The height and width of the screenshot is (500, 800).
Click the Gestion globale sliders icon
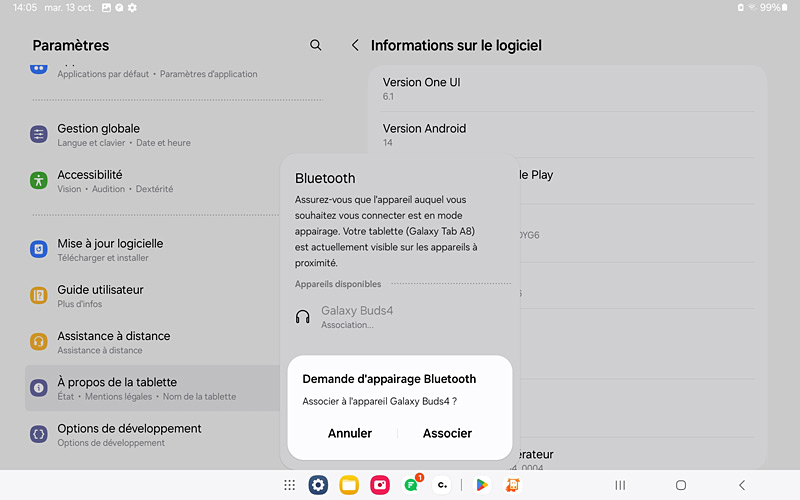tap(39, 135)
